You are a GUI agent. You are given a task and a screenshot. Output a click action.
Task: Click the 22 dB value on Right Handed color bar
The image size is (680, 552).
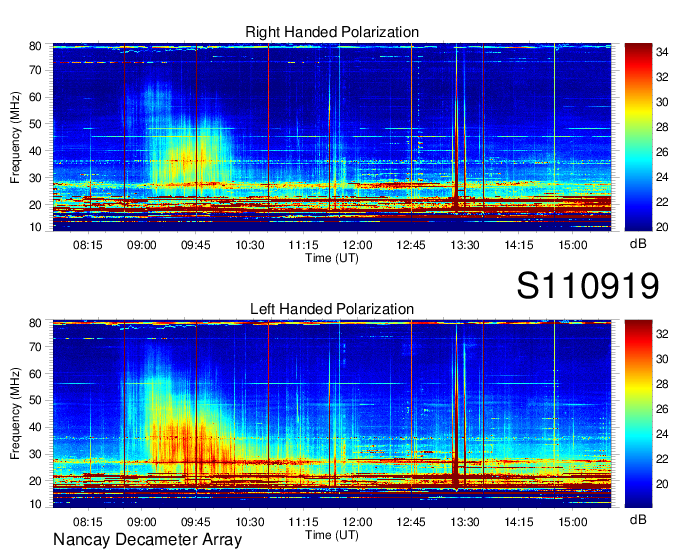[x=662, y=202]
